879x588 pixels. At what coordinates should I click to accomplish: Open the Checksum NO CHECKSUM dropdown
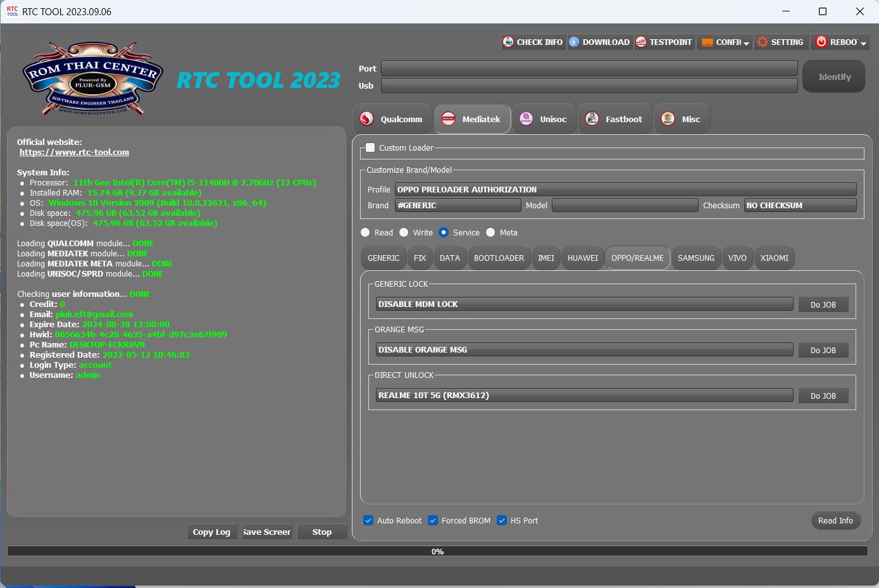pos(801,205)
